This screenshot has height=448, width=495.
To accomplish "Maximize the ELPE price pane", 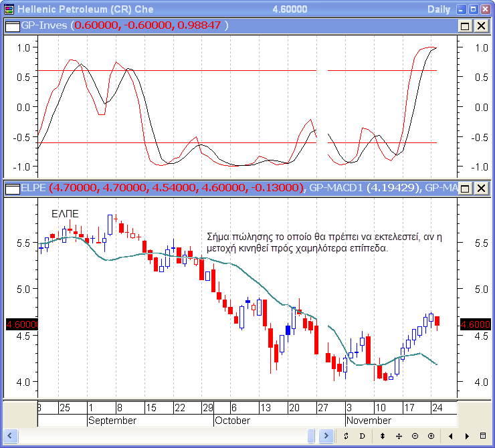I will (466, 188).
